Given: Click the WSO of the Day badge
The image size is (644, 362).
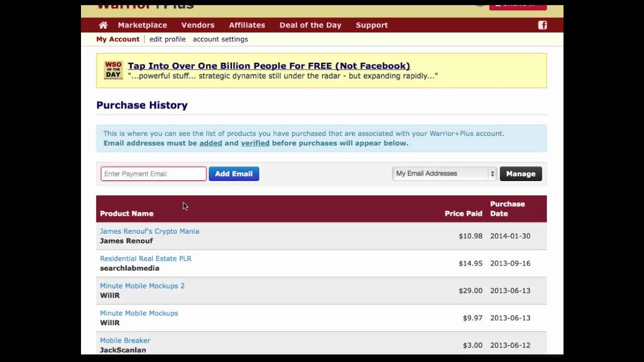Looking at the screenshot, I should coord(113,70).
